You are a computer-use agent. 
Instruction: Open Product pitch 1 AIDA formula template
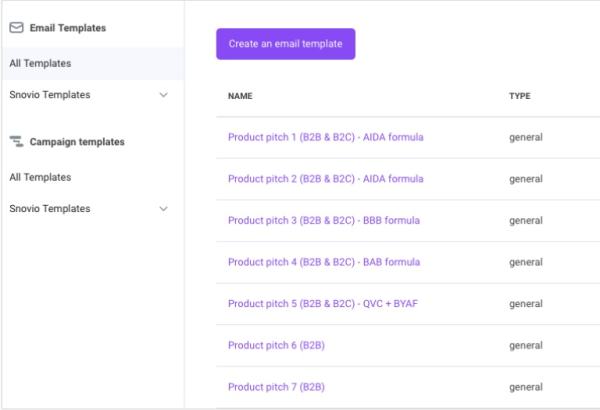point(325,137)
